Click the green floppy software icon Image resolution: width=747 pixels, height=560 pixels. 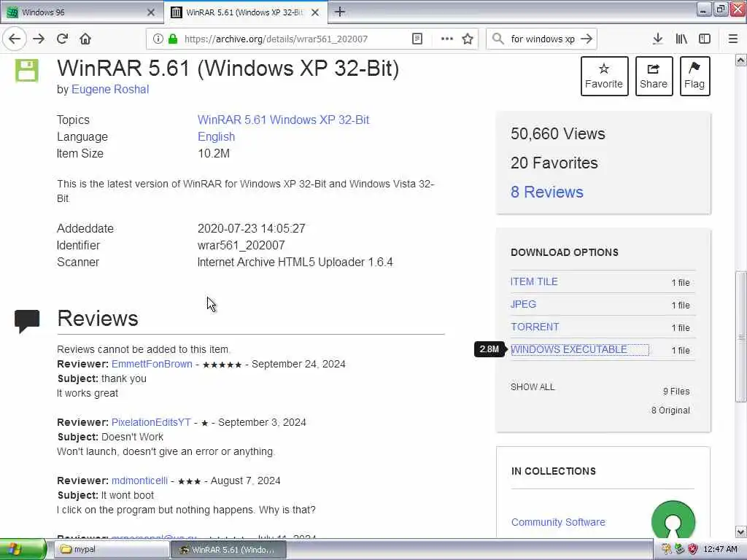27,71
